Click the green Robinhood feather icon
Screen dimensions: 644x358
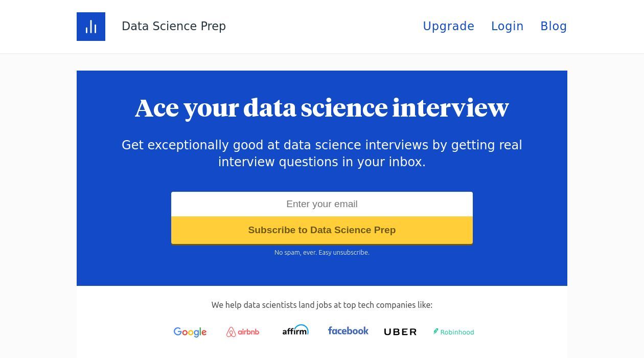(x=436, y=331)
